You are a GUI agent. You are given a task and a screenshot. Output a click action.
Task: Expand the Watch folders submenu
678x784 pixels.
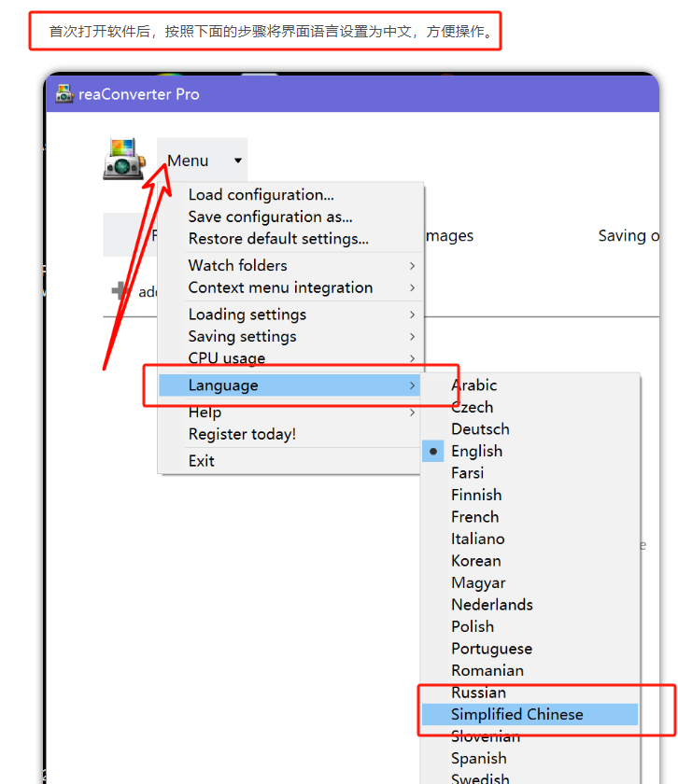coord(290,265)
